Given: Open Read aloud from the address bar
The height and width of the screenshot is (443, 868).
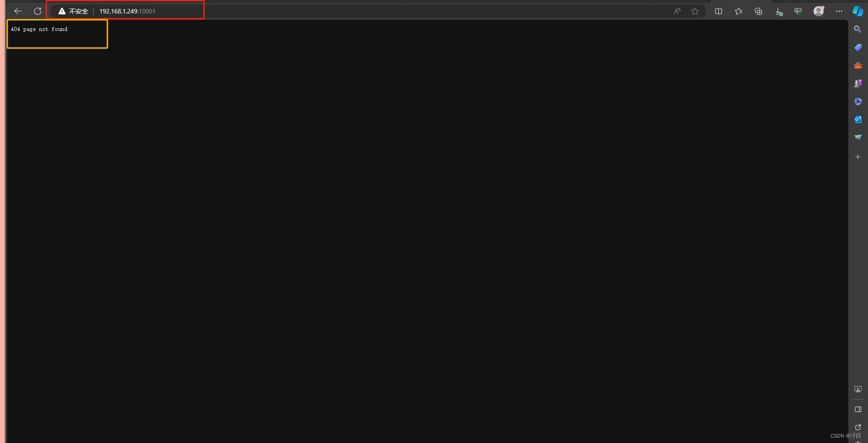Looking at the screenshot, I should click(677, 11).
